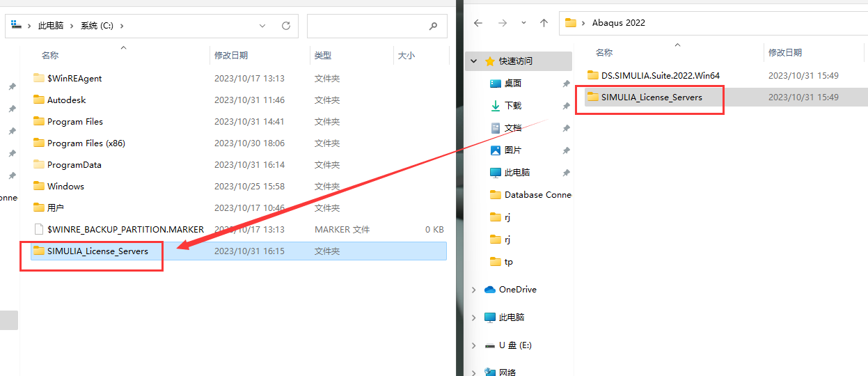
Task: Click the OneDrive cloud icon in sidebar
Action: [x=489, y=289]
